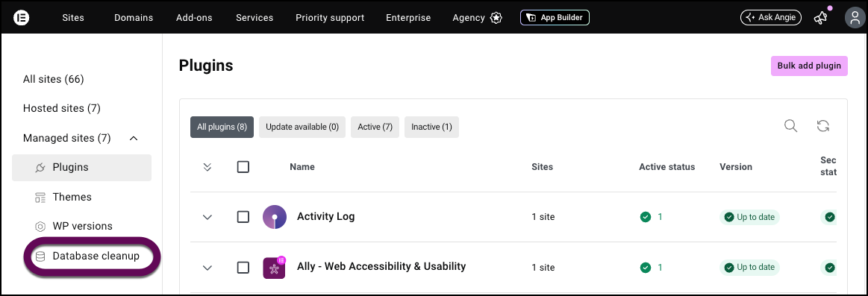Click the Activity Log plugin name

click(x=326, y=216)
